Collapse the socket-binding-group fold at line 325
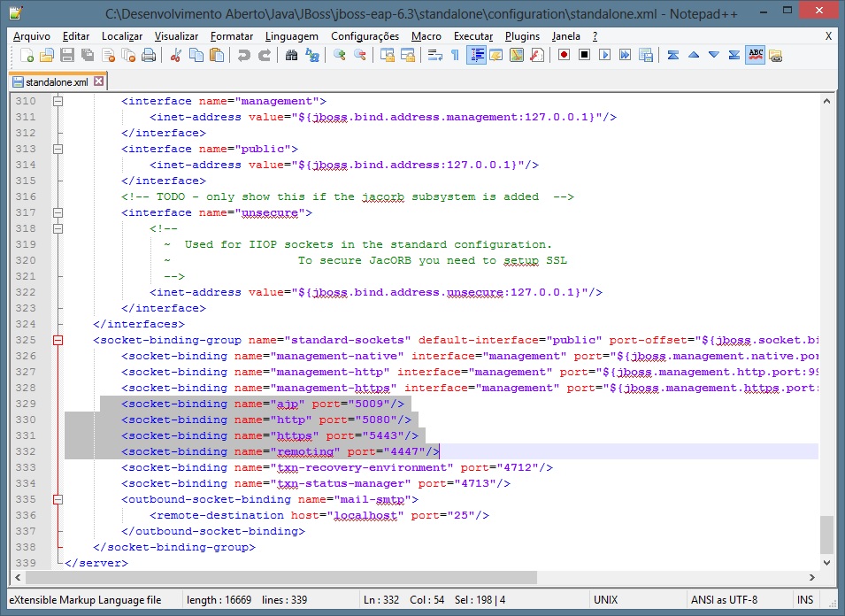This screenshot has height=616, width=845. (x=58, y=340)
